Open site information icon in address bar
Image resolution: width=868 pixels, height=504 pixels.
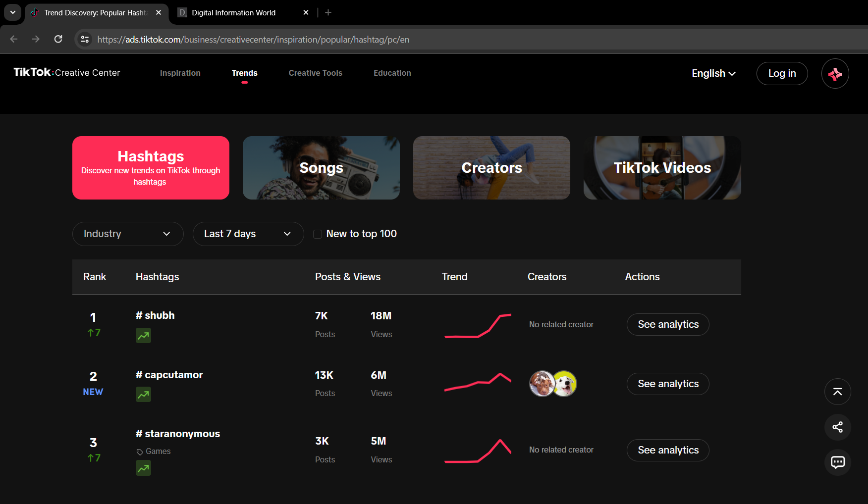point(85,39)
